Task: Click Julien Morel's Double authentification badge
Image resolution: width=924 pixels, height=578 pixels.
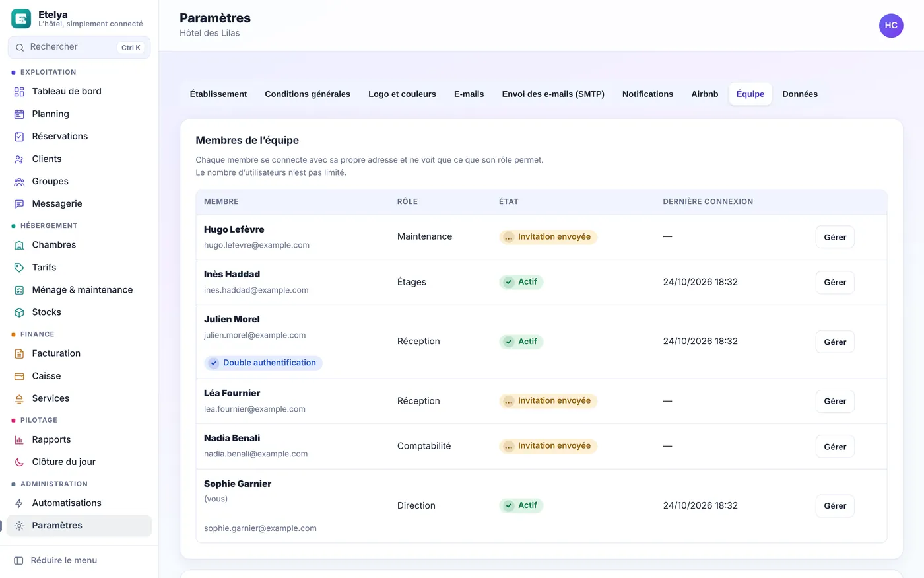Action: [x=263, y=363]
